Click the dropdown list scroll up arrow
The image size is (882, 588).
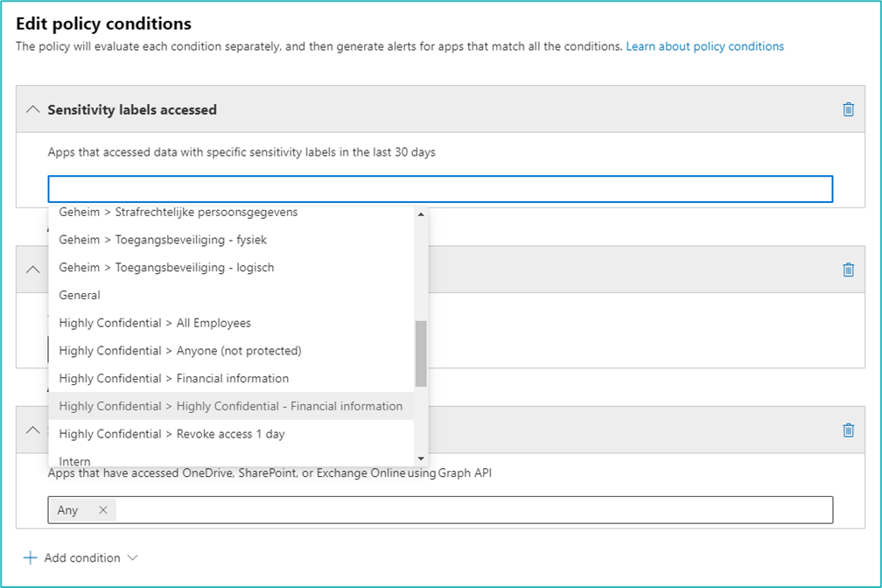coord(421,214)
